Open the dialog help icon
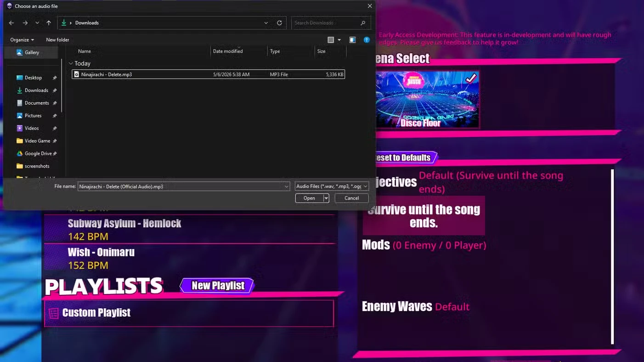Viewport: 644px width, 362px height. (367, 40)
